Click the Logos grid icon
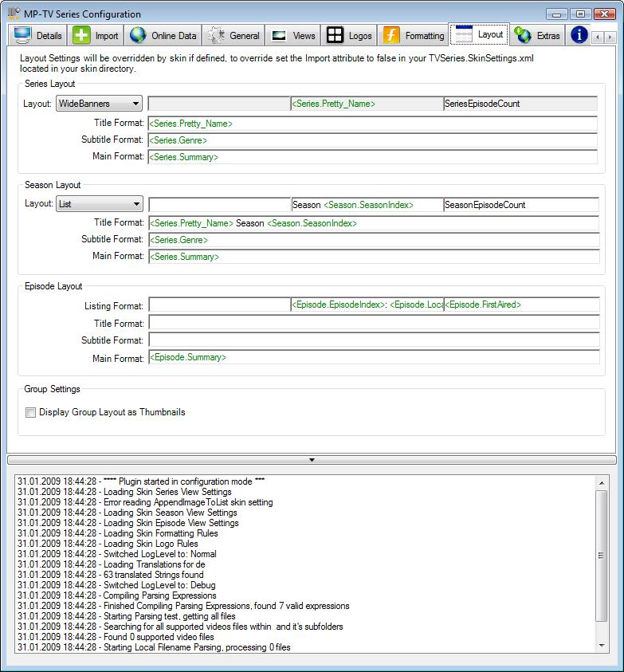Image resolution: width=624 pixels, height=672 pixels. (x=335, y=35)
